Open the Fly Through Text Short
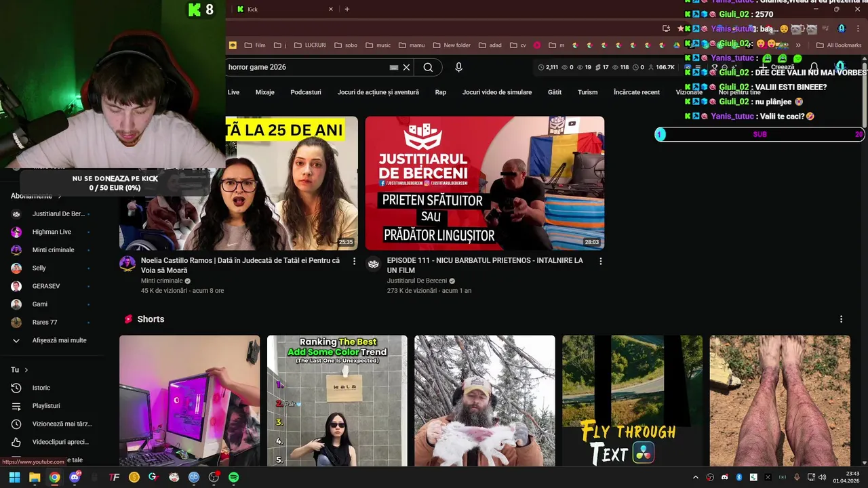868x488 pixels. tap(632, 401)
